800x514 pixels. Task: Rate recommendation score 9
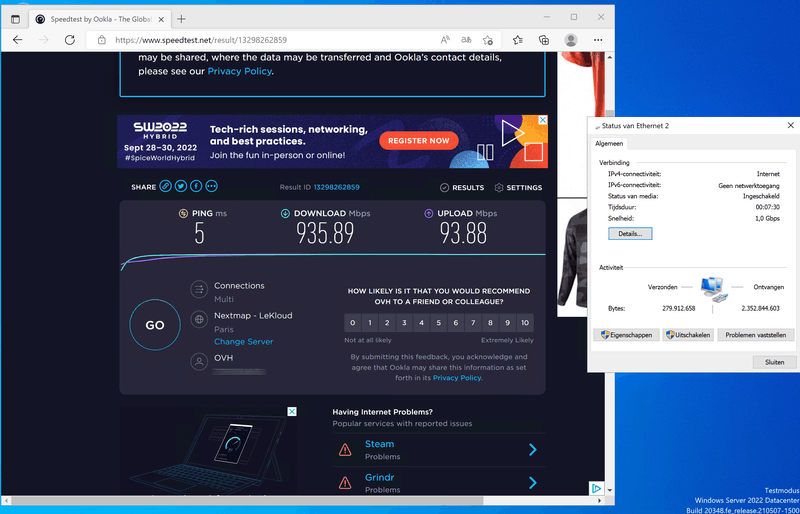508,323
